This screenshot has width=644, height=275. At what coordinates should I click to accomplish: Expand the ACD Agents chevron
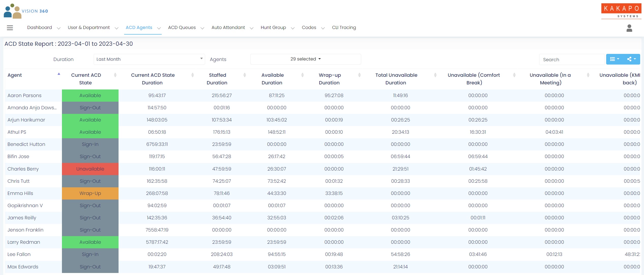(159, 28)
